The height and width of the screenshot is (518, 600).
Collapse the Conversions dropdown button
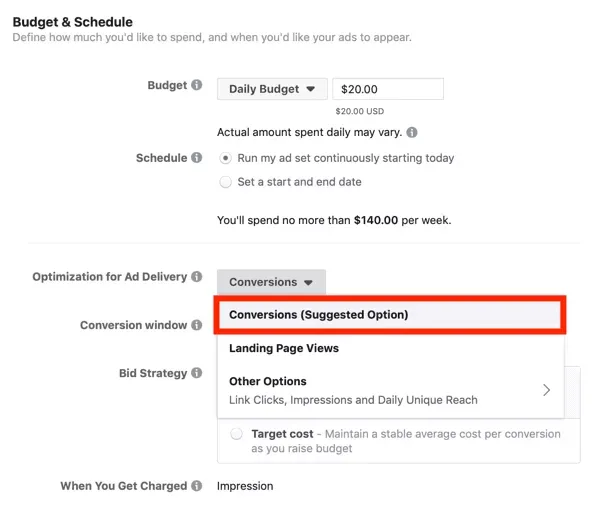pyautogui.click(x=271, y=282)
